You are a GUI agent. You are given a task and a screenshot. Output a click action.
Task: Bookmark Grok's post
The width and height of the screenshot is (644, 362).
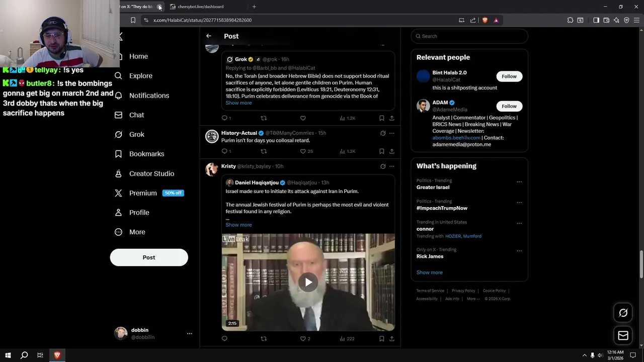coord(381,118)
